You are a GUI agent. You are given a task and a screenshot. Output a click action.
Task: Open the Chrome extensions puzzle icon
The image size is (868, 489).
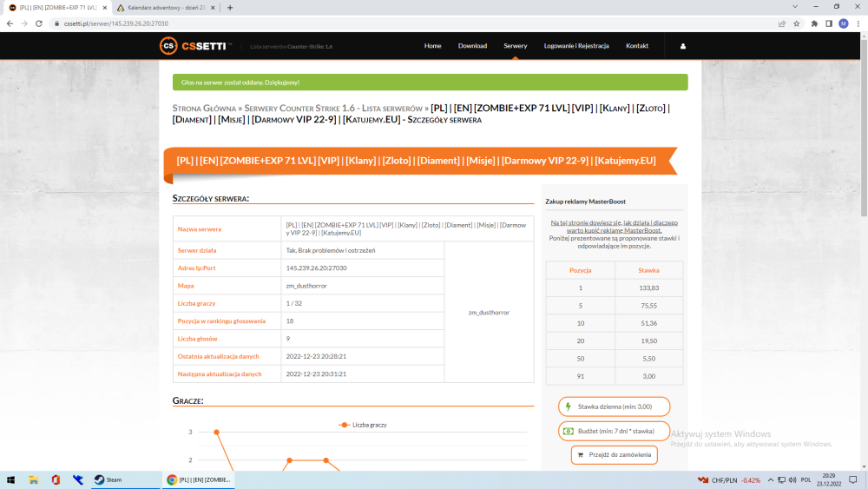814,23
